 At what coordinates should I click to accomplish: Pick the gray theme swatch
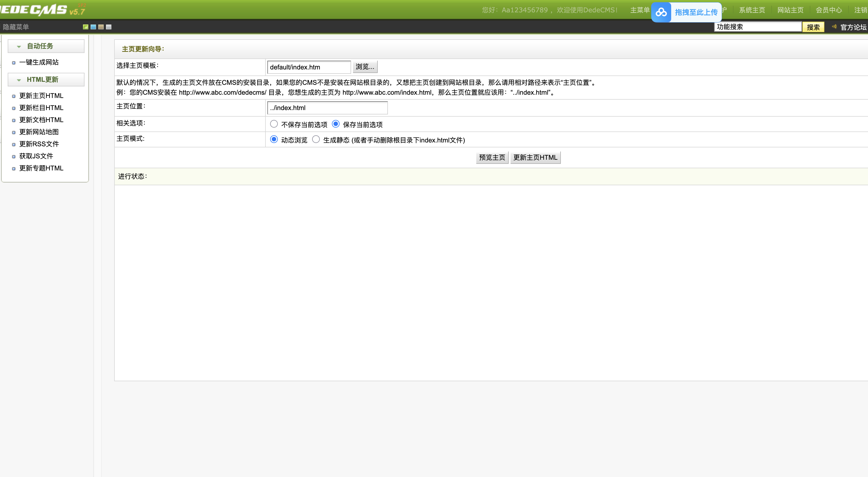(108, 27)
